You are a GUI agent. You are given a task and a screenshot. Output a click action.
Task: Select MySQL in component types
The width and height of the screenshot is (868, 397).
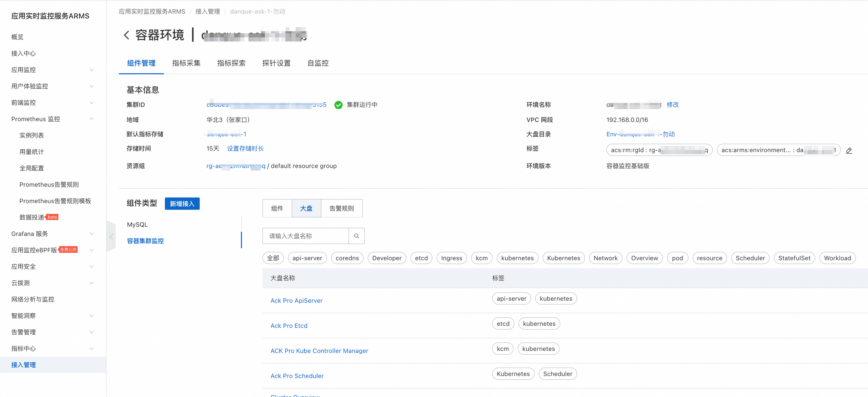point(137,224)
